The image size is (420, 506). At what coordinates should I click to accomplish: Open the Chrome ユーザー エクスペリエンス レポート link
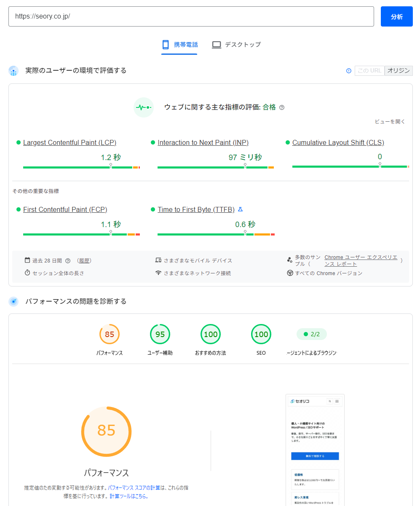pyautogui.click(x=361, y=260)
